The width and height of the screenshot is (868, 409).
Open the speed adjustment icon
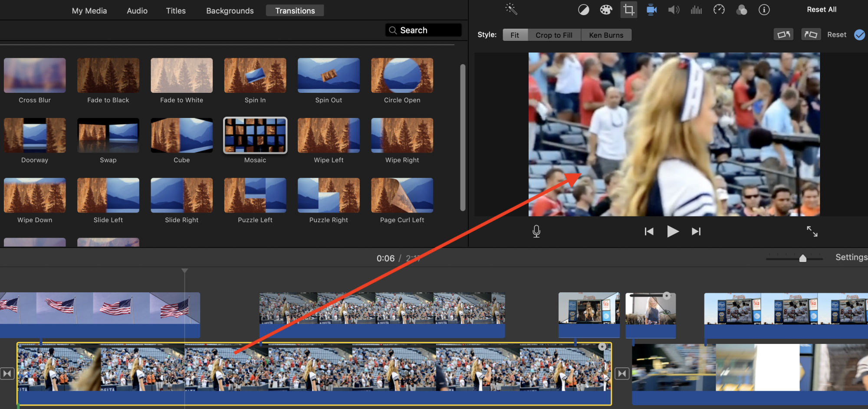click(x=719, y=10)
